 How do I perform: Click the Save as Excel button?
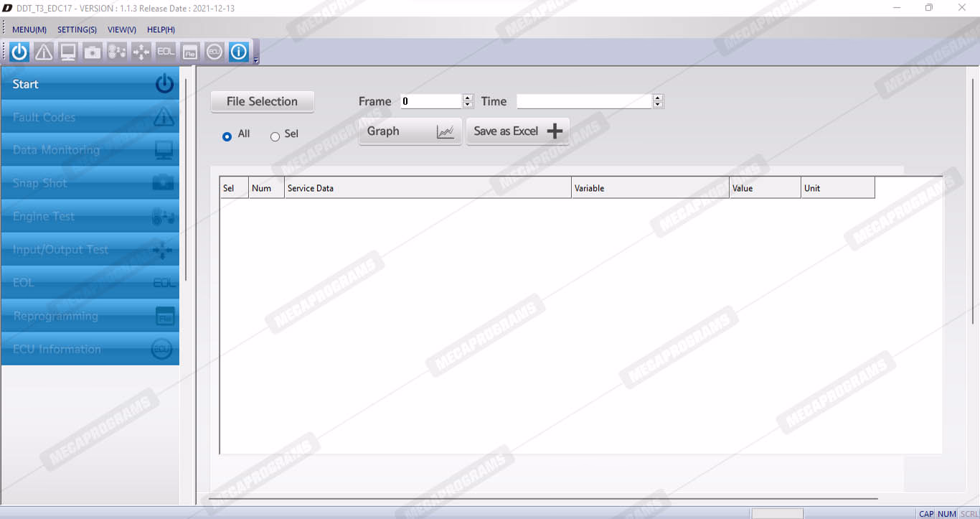pyautogui.click(x=517, y=131)
